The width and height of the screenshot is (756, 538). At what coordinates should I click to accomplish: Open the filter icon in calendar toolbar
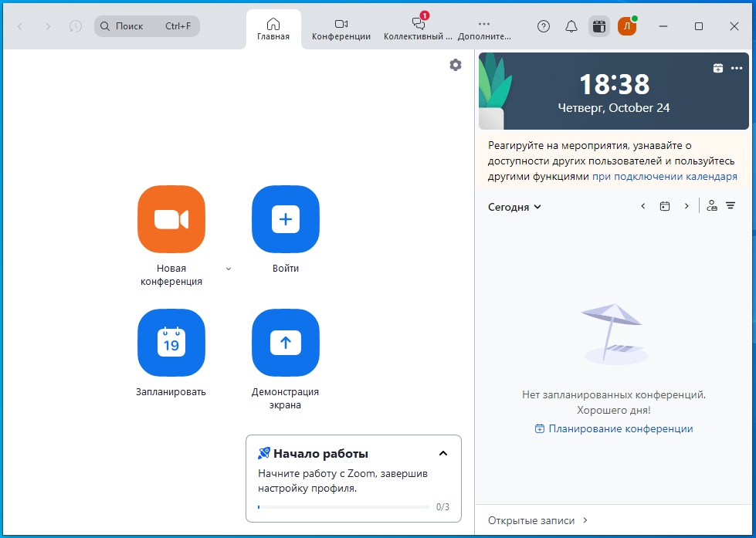[731, 206]
